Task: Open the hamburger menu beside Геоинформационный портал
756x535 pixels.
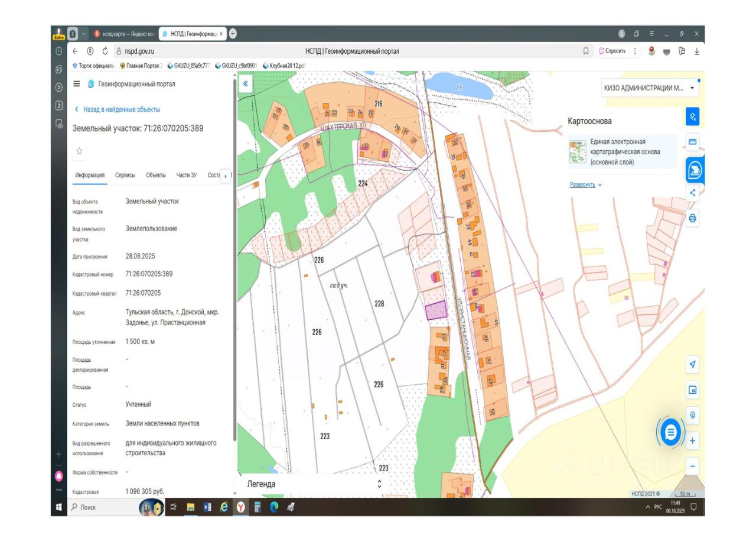Action: (x=76, y=84)
